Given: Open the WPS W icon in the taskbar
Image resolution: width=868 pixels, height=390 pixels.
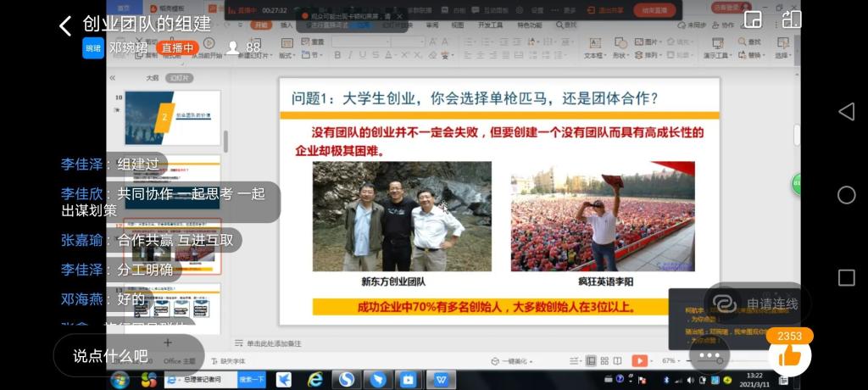Looking at the screenshot, I should [441, 380].
